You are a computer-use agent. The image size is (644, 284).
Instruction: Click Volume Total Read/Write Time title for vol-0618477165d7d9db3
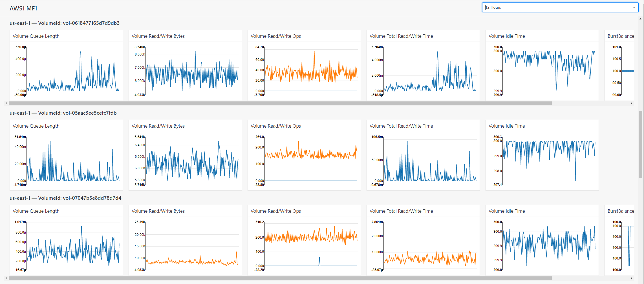[x=401, y=36]
